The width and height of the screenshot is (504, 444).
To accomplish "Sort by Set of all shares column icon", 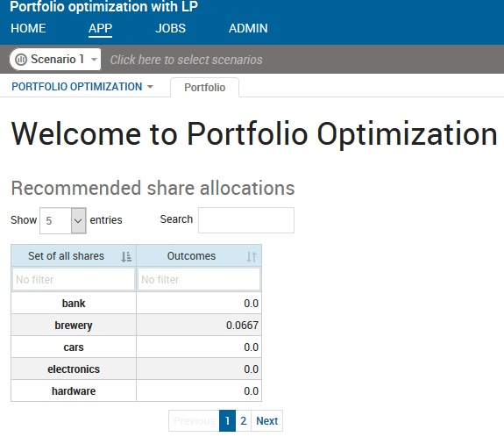I will pos(126,257).
